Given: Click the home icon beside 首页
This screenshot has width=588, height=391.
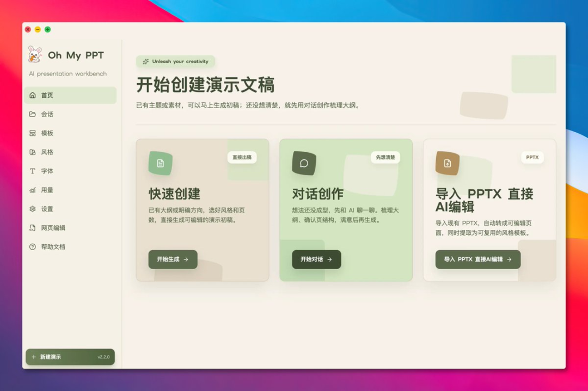Looking at the screenshot, I should 33,95.
